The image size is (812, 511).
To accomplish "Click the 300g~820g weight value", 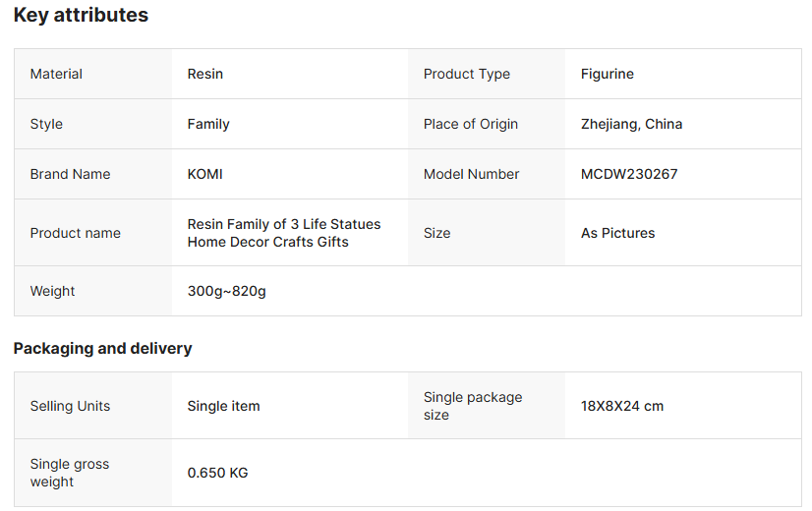I will click(x=226, y=291).
